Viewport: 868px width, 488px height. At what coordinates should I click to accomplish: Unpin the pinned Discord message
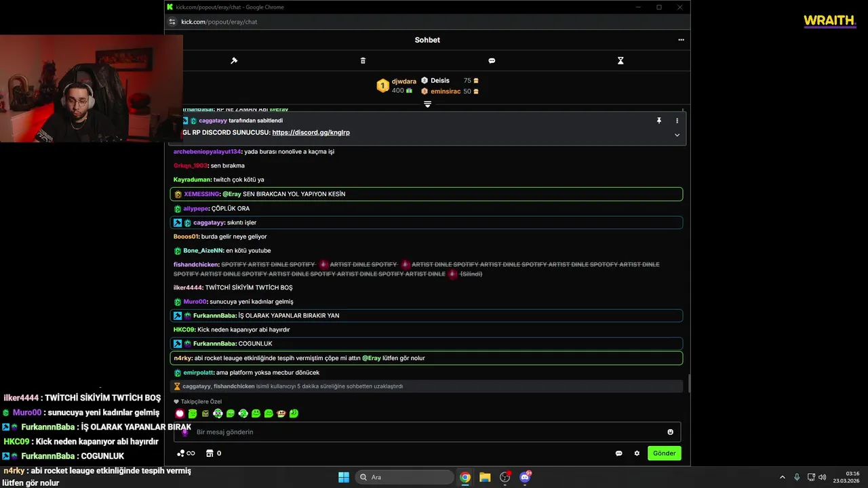[x=658, y=121]
